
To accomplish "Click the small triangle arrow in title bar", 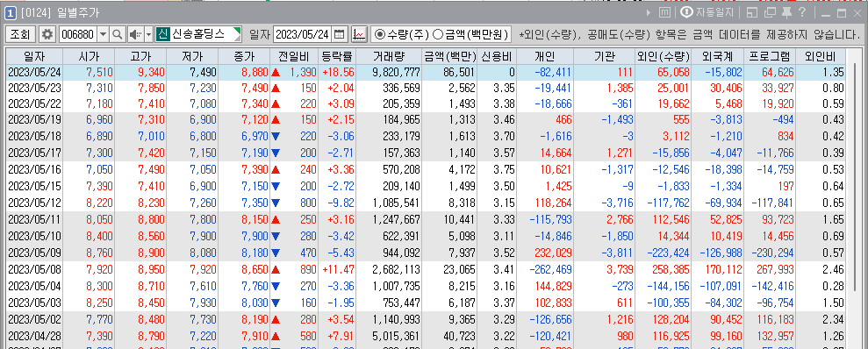I will [649, 12].
